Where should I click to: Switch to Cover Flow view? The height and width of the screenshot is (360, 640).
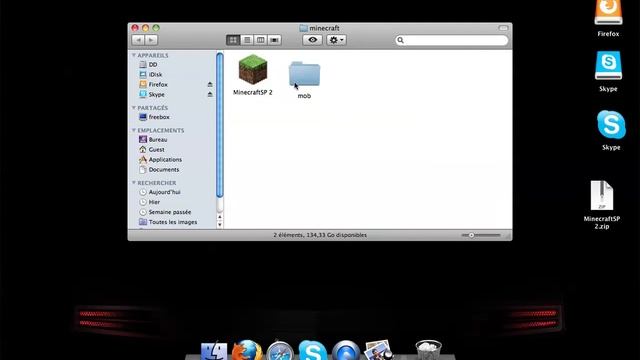(x=274, y=40)
